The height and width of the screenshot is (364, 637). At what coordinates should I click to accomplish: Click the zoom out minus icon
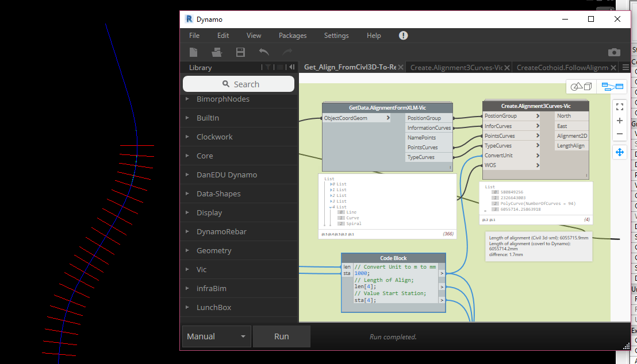coord(620,134)
